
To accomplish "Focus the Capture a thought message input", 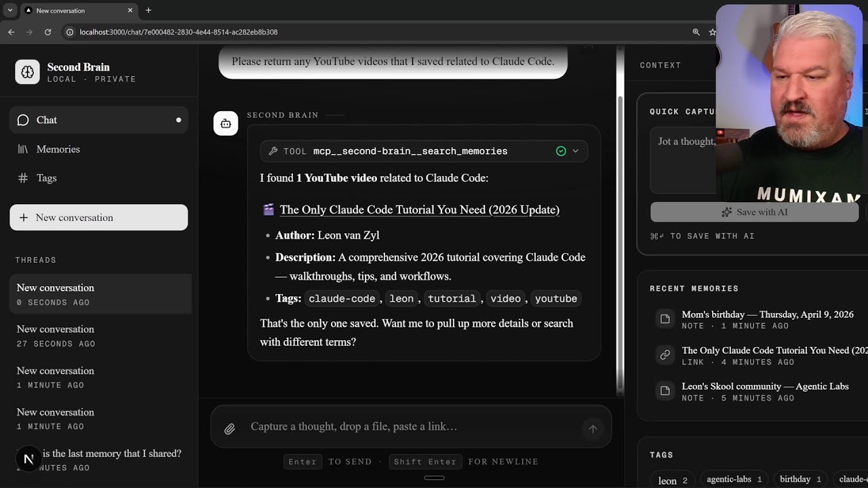I will (411, 426).
